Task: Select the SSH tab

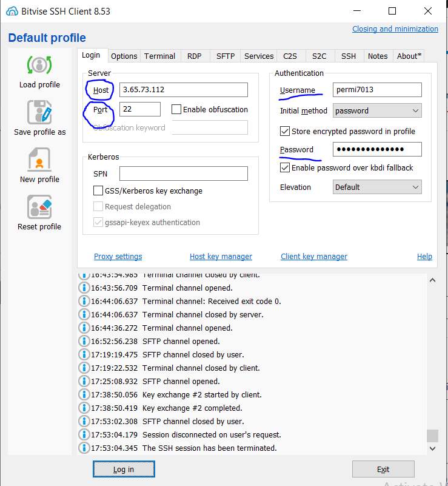Action: click(349, 56)
